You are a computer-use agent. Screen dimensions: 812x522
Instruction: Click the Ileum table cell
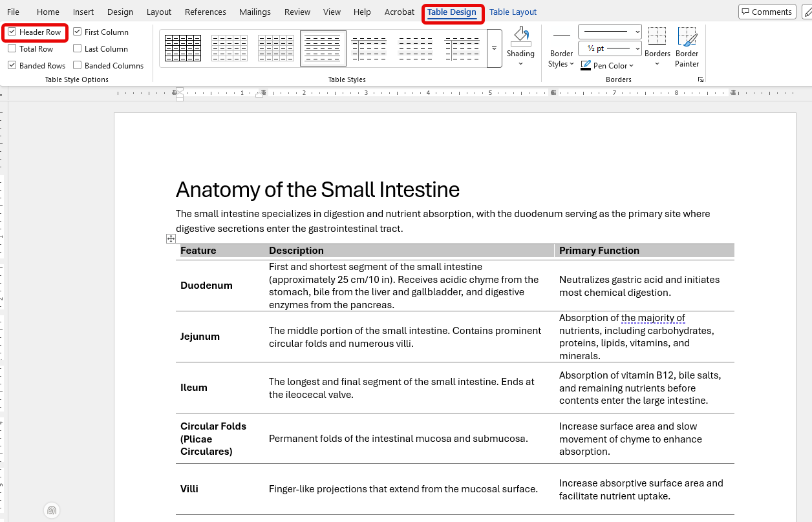(220, 388)
